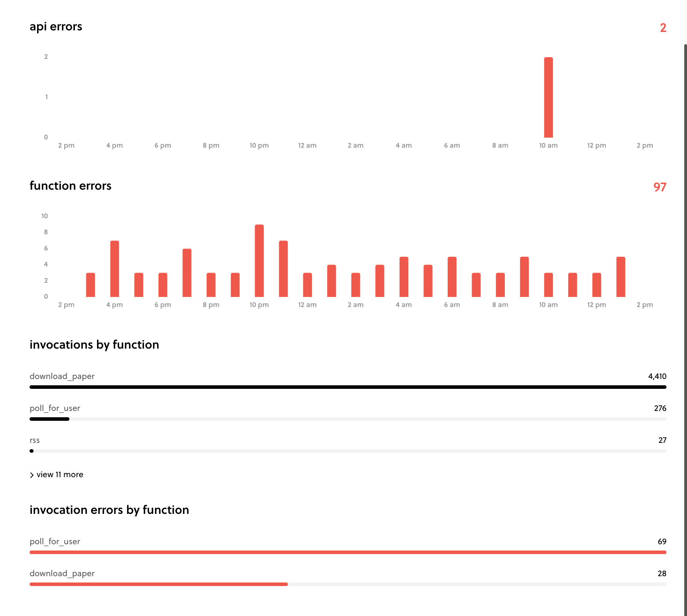The height and width of the screenshot is (616, 687).
Task: Click the chevron next to view 11 more
Action: coord(32,474)
